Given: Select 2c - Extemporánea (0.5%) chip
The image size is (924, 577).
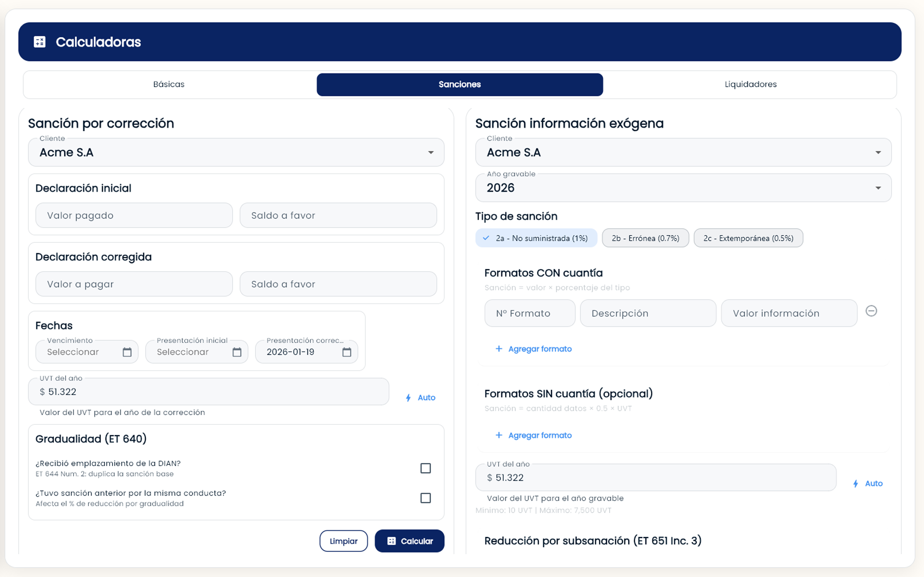Looking at the screenshot, I should coord(748,238).
